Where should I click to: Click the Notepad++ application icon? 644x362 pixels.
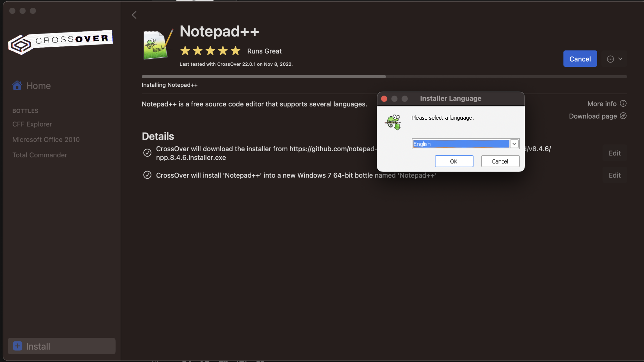158,44
